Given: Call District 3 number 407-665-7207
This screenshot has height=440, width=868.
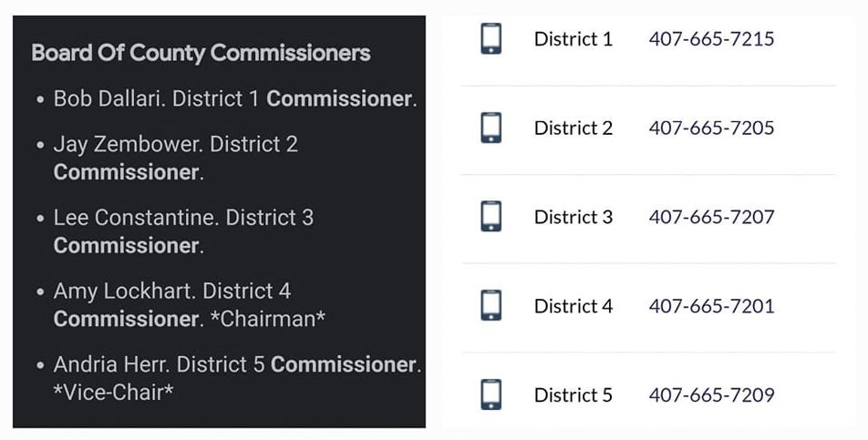Looking at the screenshot, I should point(711,217).
